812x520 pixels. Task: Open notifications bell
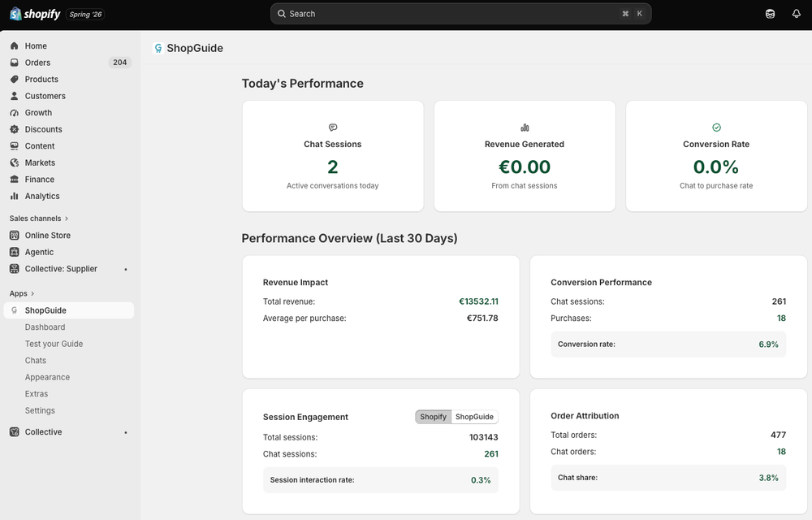(x=797, y=14)
